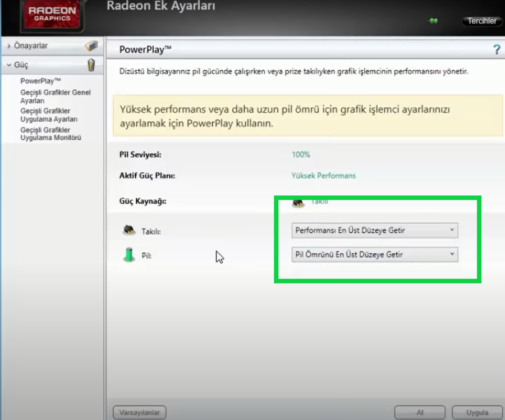Click the Uygula apply button

(x=478, y=412)
